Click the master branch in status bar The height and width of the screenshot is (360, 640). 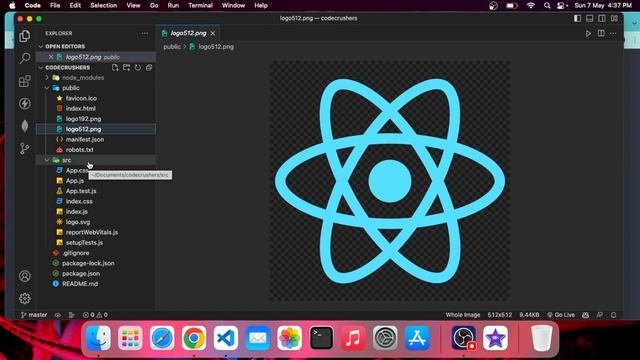coord(34,315)
